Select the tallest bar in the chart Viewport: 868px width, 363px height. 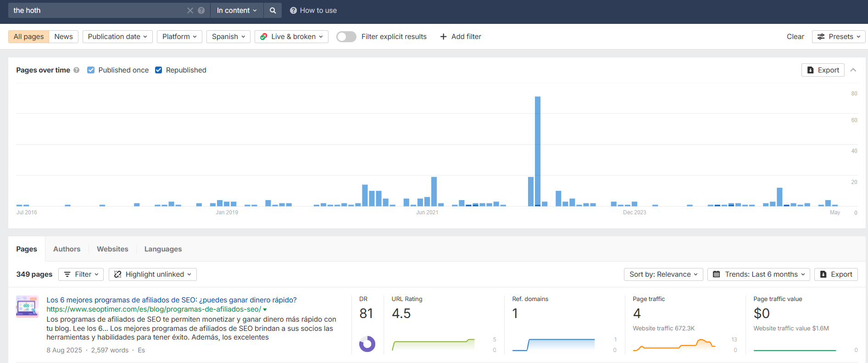(x=538, y=151)
